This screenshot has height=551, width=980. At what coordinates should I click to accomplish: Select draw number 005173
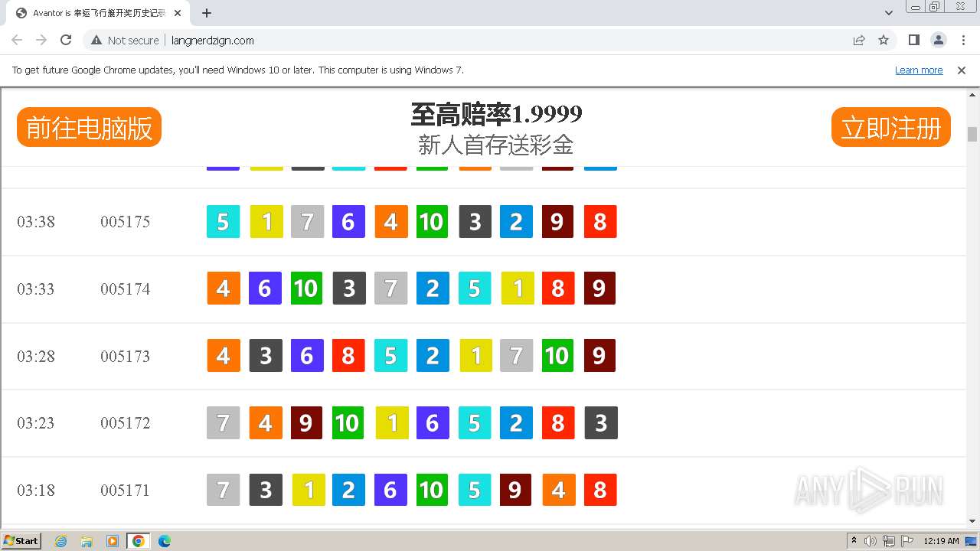pos(126,357)
